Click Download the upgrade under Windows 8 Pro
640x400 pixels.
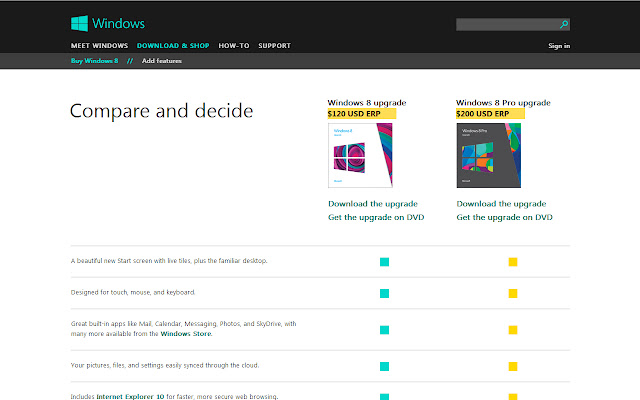click(501, 204)
